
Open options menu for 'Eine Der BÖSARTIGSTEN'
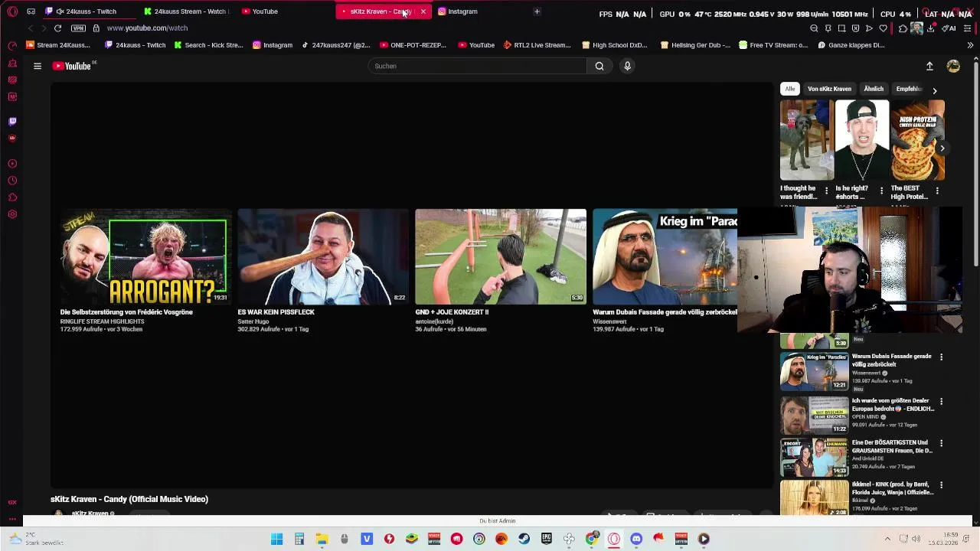[941, 443]
